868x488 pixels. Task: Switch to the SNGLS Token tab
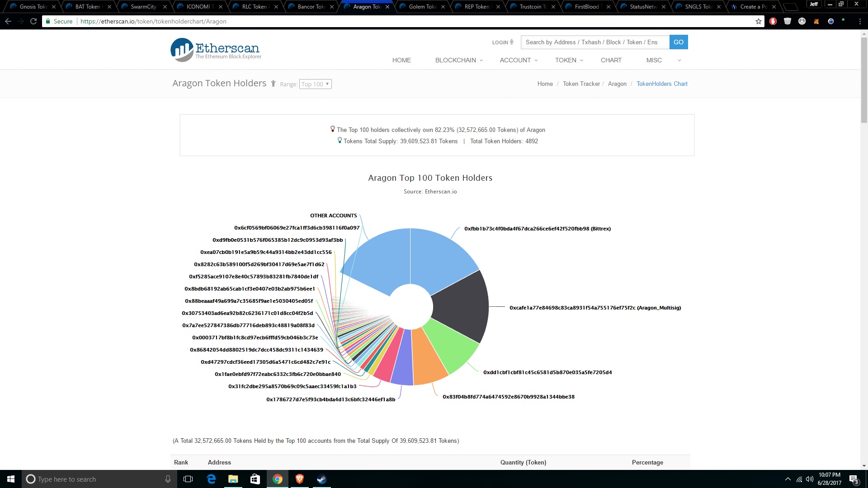point(698,7)
